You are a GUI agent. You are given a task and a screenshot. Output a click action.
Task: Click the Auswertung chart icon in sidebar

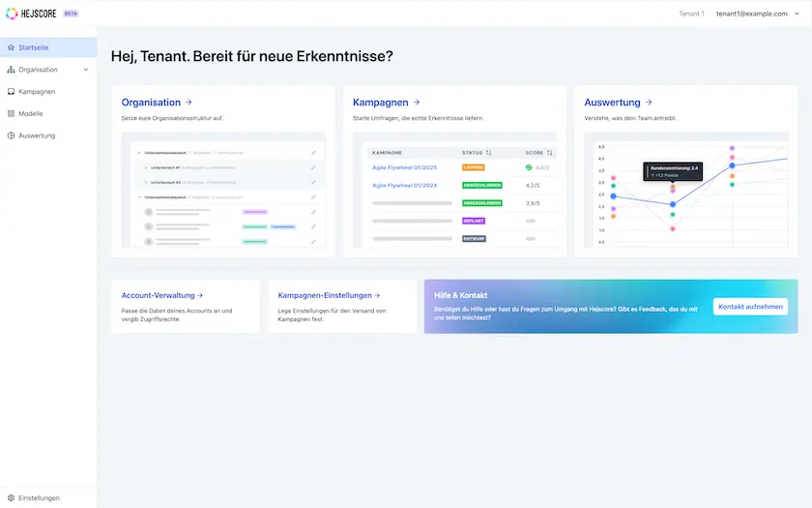[11, 135]
